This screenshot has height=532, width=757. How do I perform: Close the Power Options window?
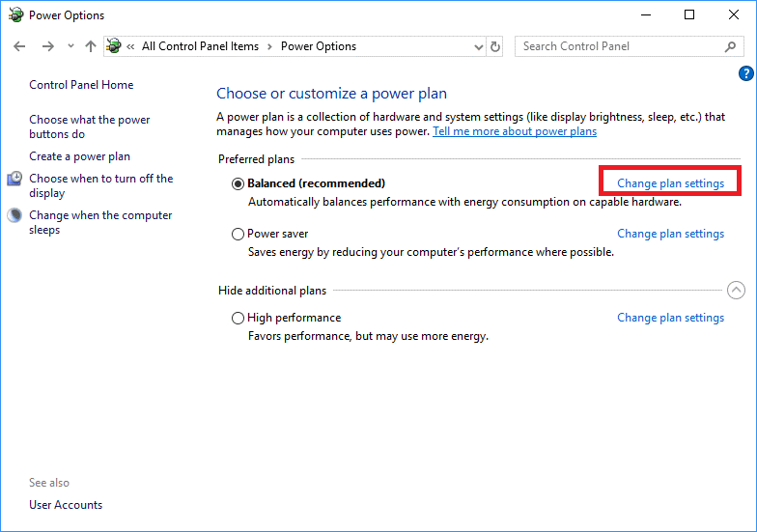734,15
